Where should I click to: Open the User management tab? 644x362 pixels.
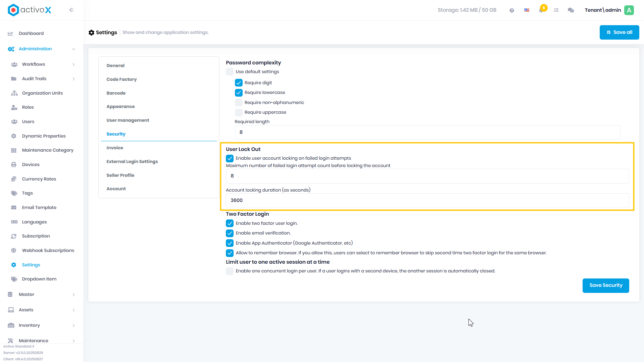click(128, 120)
